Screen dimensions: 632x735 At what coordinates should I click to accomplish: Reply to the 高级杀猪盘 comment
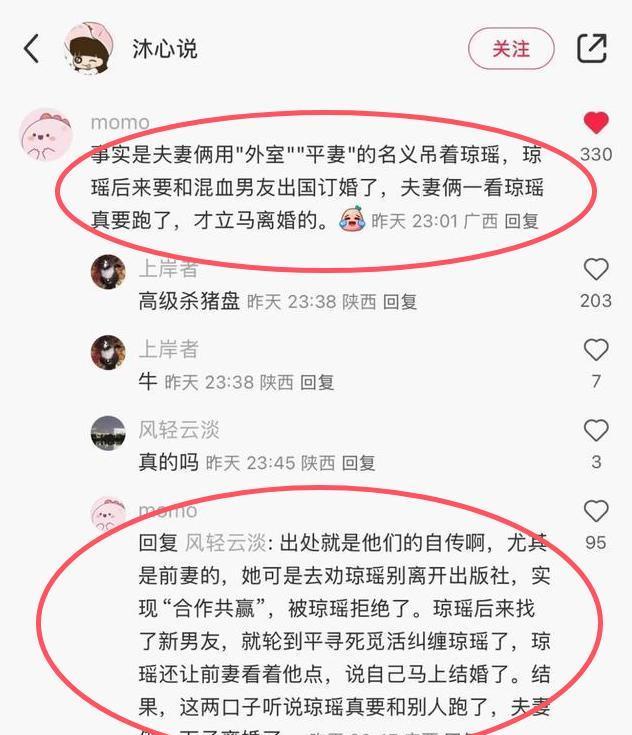point(400,302)
